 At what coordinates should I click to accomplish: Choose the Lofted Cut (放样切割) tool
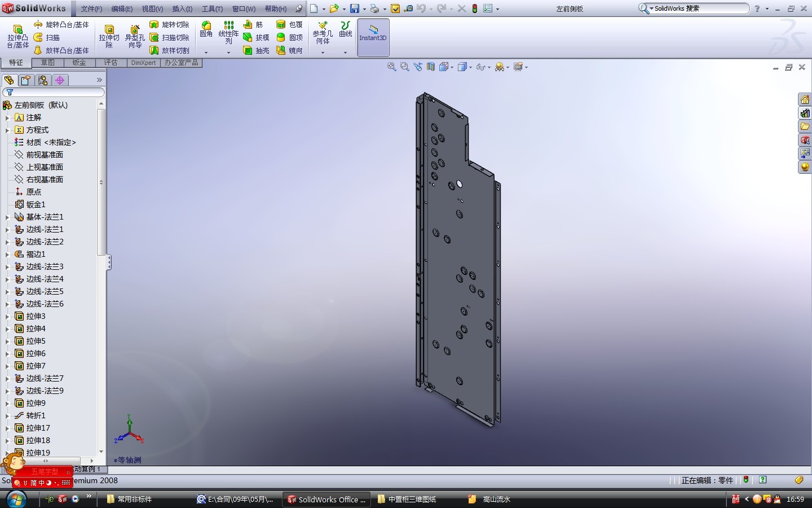(x=169, y=50)
